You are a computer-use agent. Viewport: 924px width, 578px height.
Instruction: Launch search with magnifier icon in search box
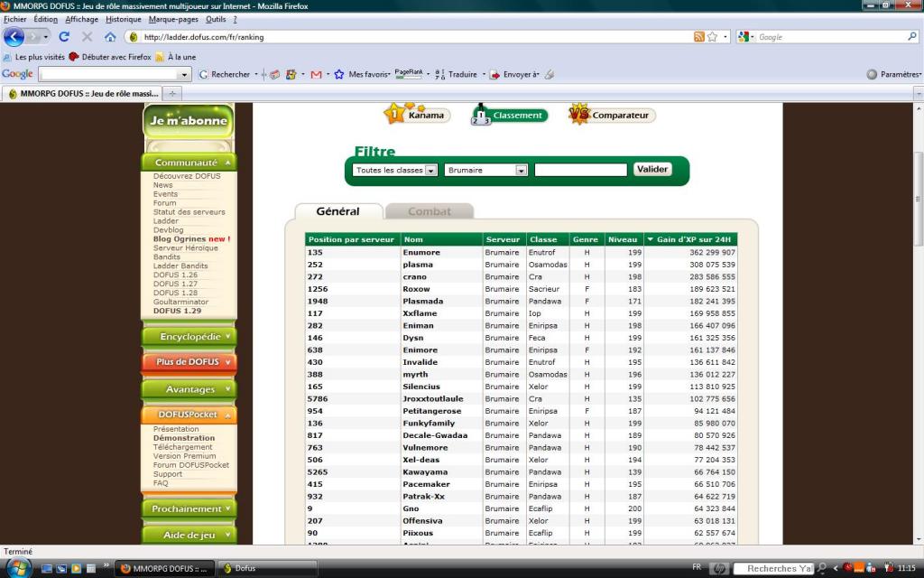coord(912,36)
